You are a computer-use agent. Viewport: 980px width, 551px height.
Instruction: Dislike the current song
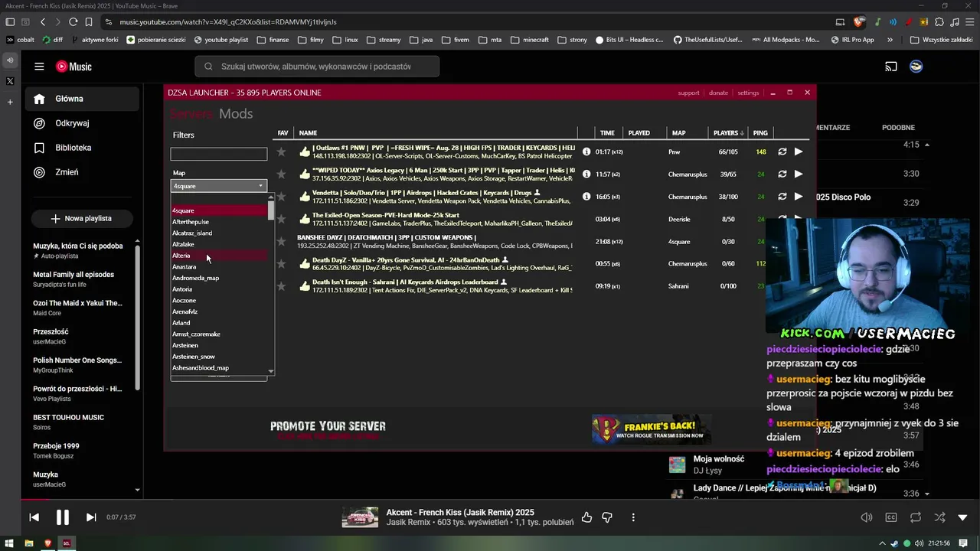[607, 517]
